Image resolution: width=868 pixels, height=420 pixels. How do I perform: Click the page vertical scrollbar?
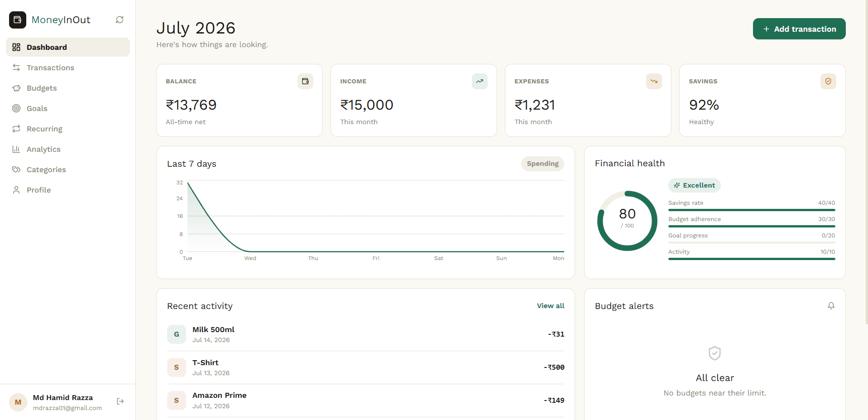866,162
